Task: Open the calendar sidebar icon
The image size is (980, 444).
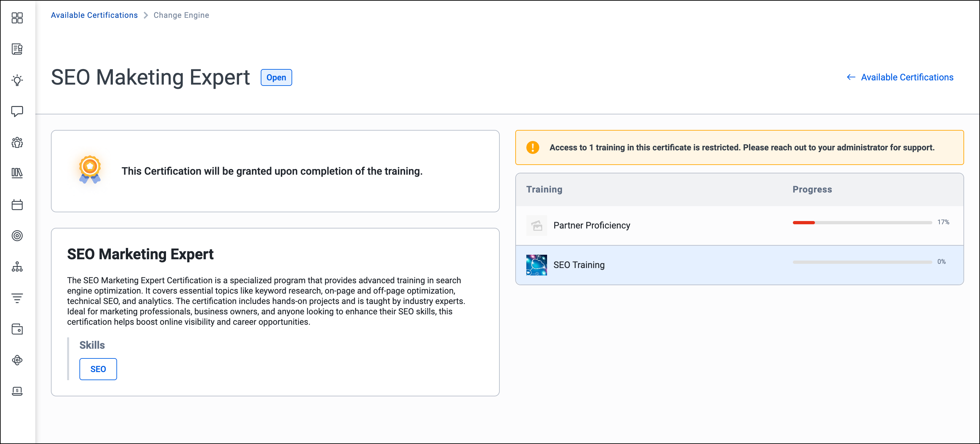Action: tap(17, 204)
